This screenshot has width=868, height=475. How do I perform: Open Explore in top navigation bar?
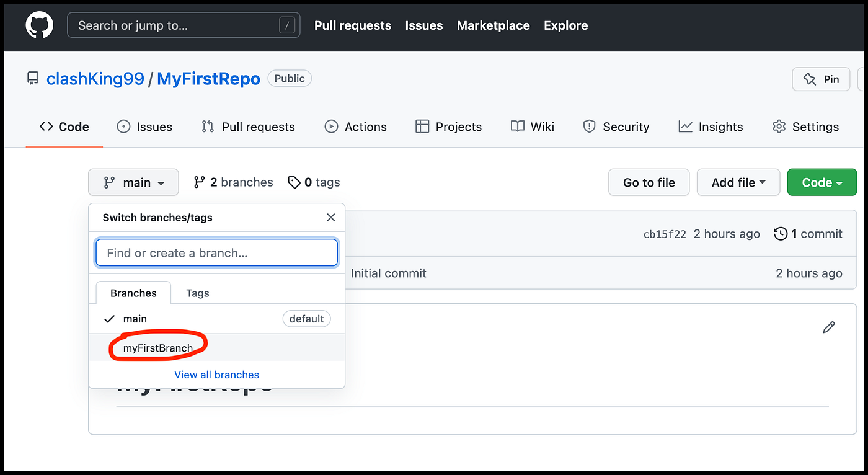click(x=566, y=25)
